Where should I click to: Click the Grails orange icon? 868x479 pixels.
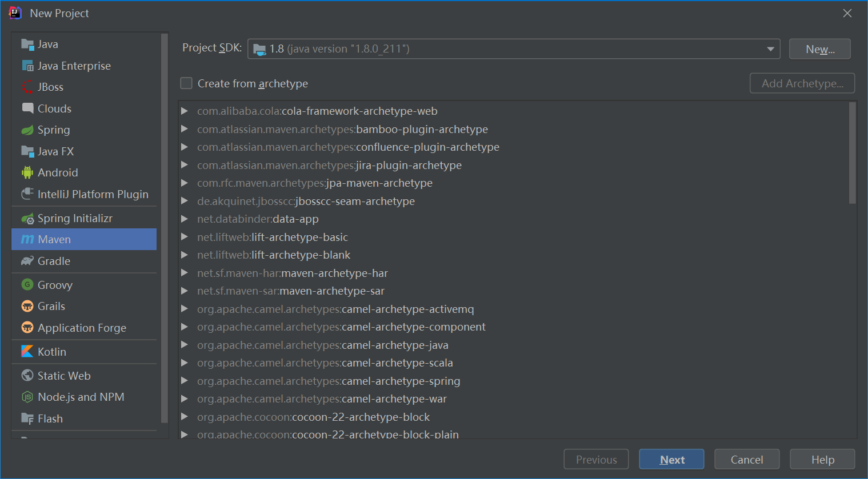click(27, 306)
